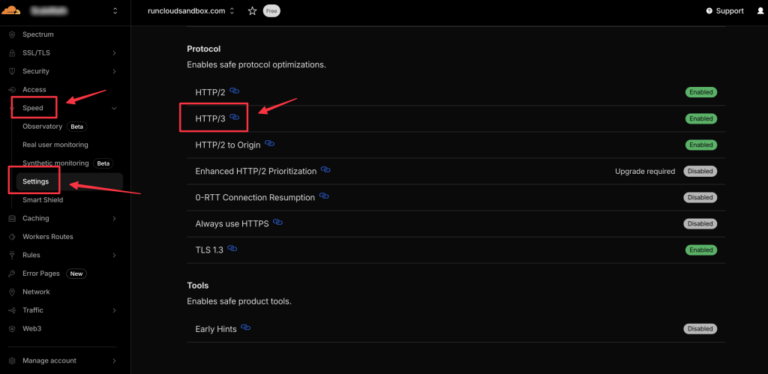Toggle the HTTP/3 Enabled status
The image size is (768, 374).
[x=701, y=118]
